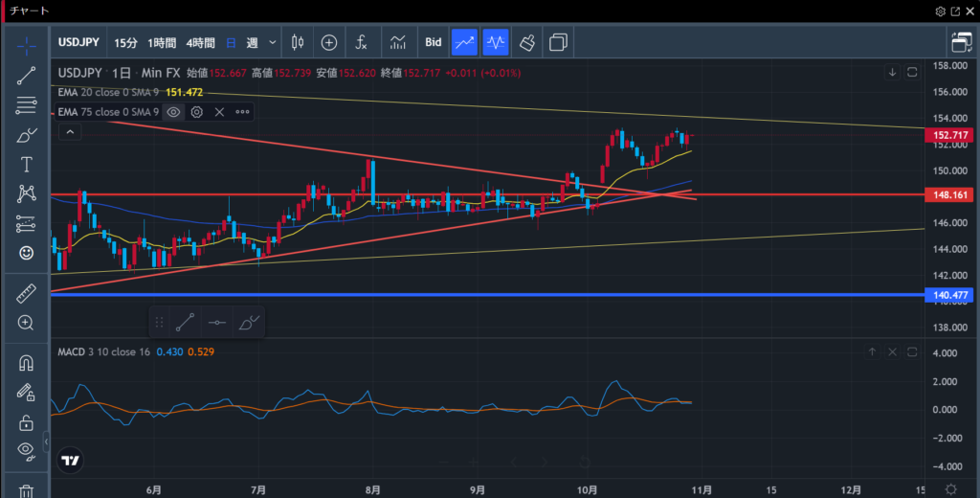Switch to 15分 timeframe
The image size is (980, 498).
(x=125, y=42)
